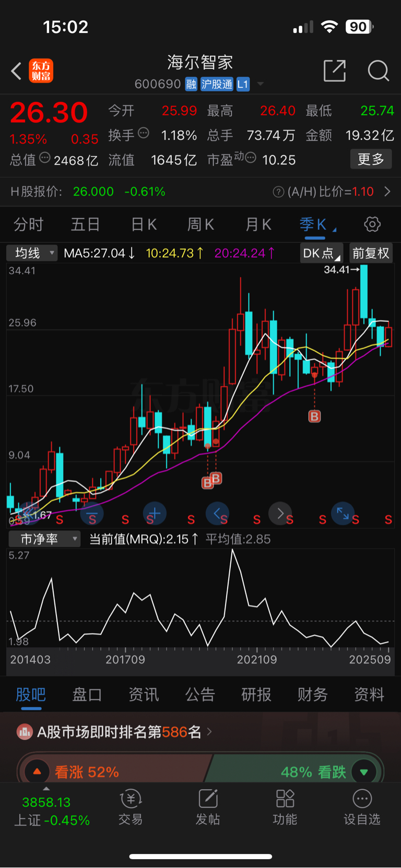
Task: Tap the back arrow icon
Action: (x=16, y=71)
